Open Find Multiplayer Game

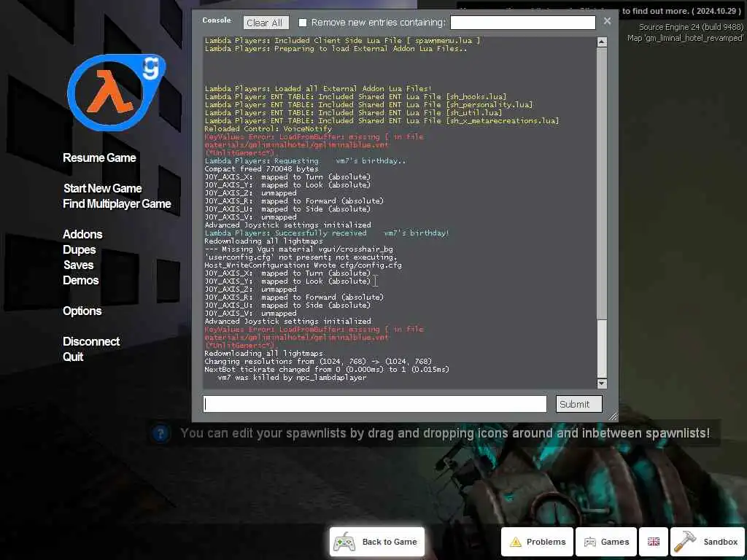click(x=117, y=204)
